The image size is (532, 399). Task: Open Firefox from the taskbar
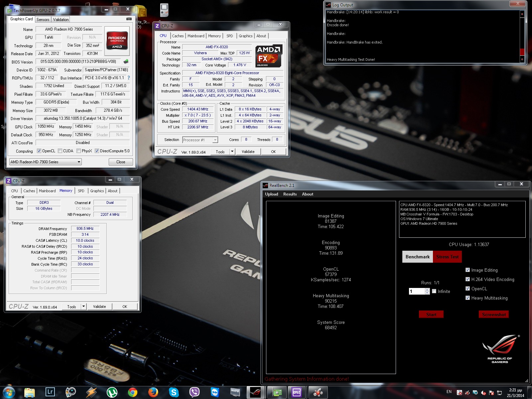(153, 392)
